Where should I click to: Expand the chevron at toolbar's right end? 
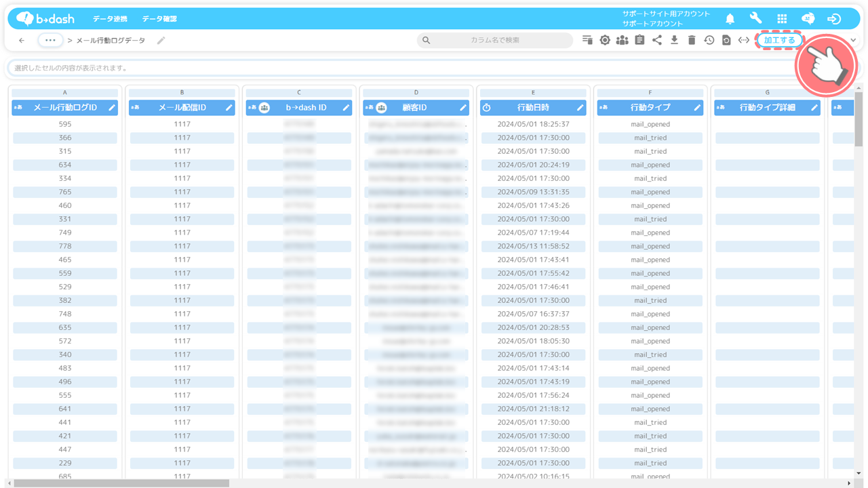click(x=853, y=41)
